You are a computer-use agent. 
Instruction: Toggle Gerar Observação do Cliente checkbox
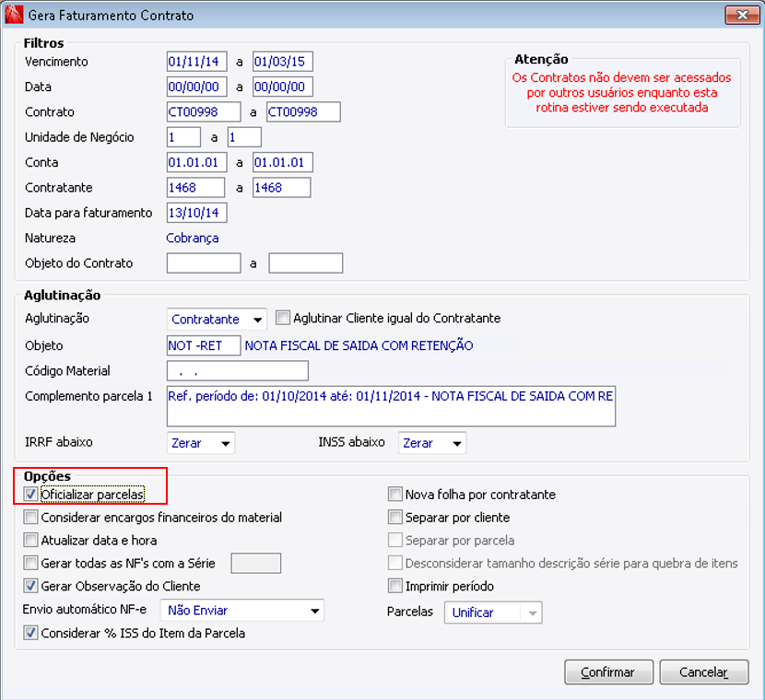pos(30,586)
